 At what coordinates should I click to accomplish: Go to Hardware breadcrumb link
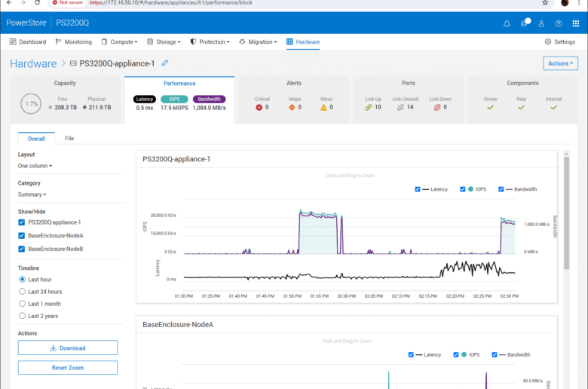pos(33,63)
